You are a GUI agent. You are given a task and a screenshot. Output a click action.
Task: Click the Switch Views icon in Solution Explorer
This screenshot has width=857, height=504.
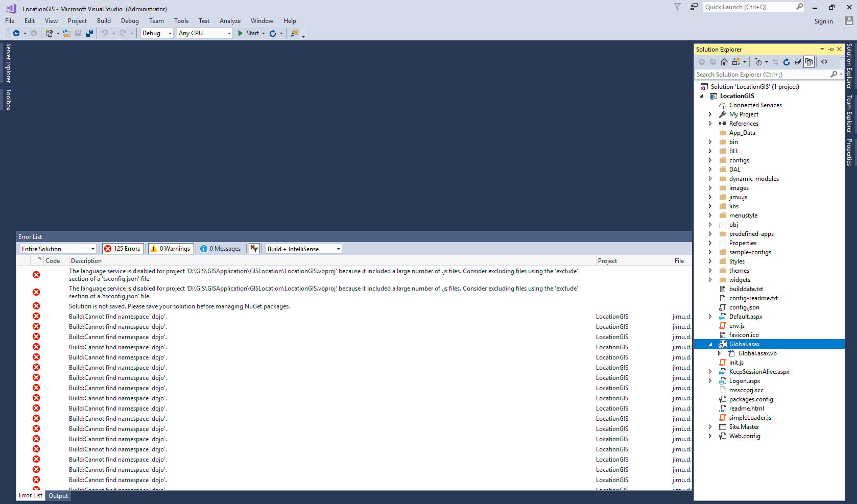coord(736,62)
